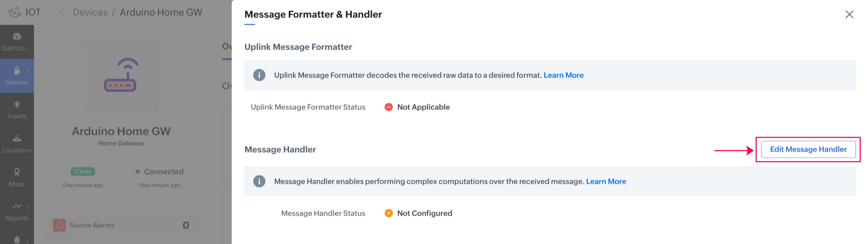This screenshot has height=244, width=868.
Task: Click the Source Alarms bell icon
Action: coord(59,225)
